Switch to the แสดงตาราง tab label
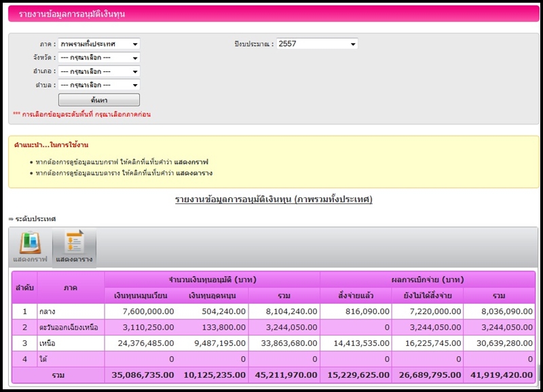The width and height of the screenshot is (543, 392). click(74, 260)
